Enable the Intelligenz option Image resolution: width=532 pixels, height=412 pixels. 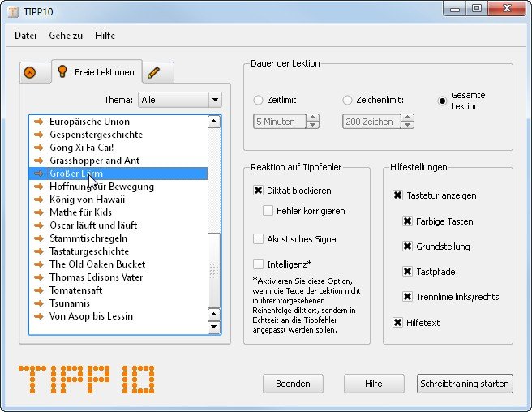pos(258,264)
